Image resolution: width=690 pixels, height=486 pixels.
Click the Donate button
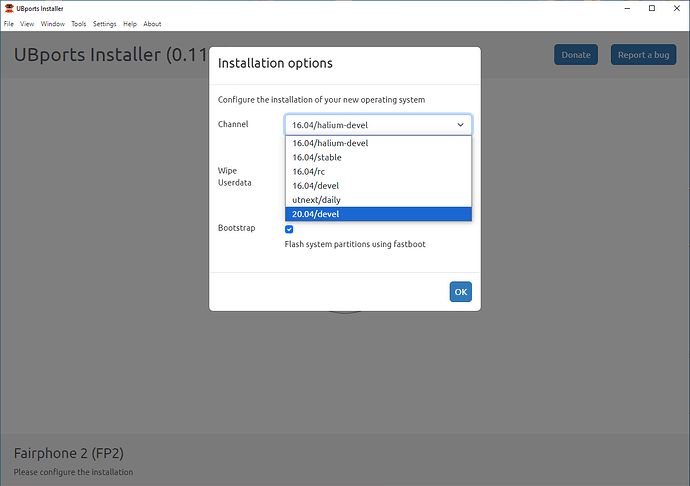click(x=576, y=55)
